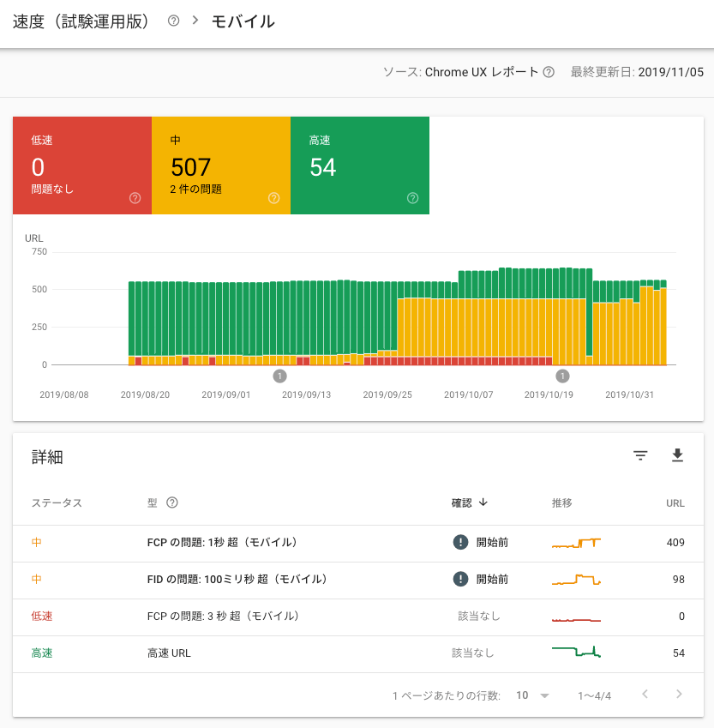
Task: Toggle the yellow 中 507 status card
Action: [x=221, y=165]
